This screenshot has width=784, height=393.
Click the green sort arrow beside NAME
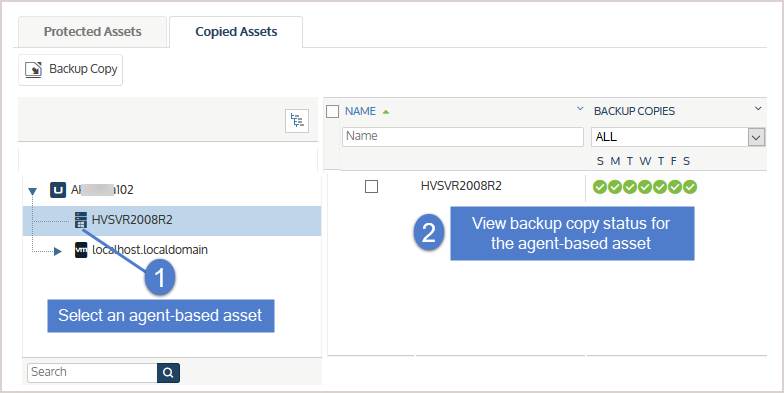click(386, 112)
